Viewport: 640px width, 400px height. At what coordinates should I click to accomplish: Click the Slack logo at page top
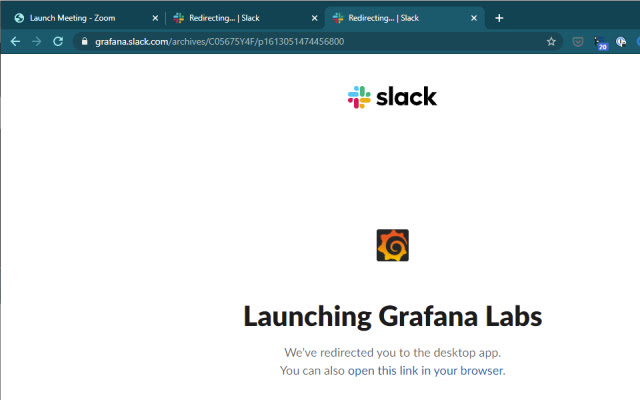pyautogui.click(x=392, y=97)
